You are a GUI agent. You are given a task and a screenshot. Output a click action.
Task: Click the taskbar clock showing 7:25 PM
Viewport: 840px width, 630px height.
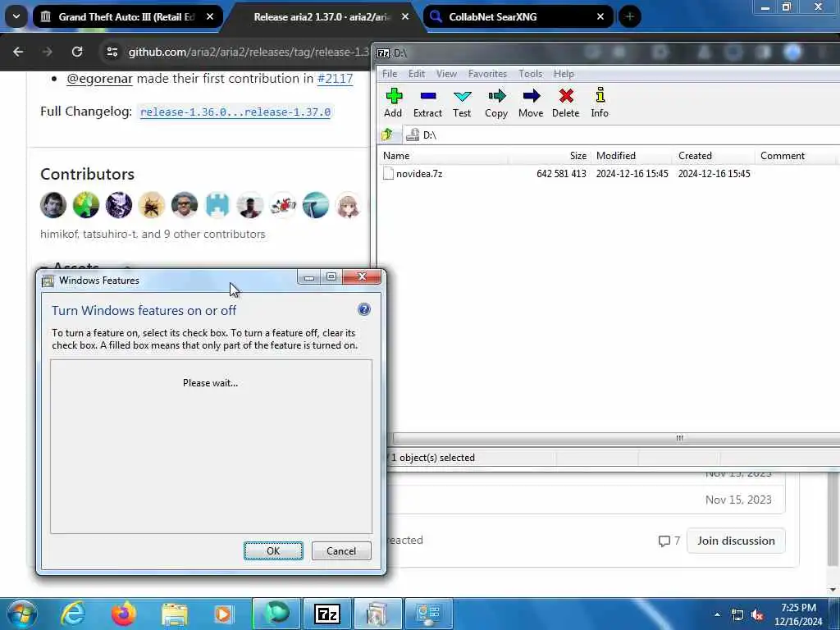[798, 614]
